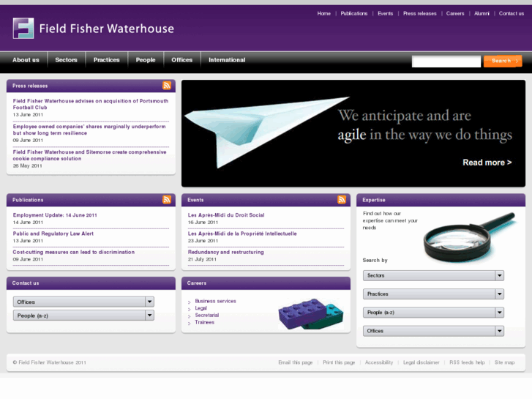Expand the People (a-z) dropdown in Expertise
The width and height of the screenshot is (532, 399).
[x=433, y=313]
